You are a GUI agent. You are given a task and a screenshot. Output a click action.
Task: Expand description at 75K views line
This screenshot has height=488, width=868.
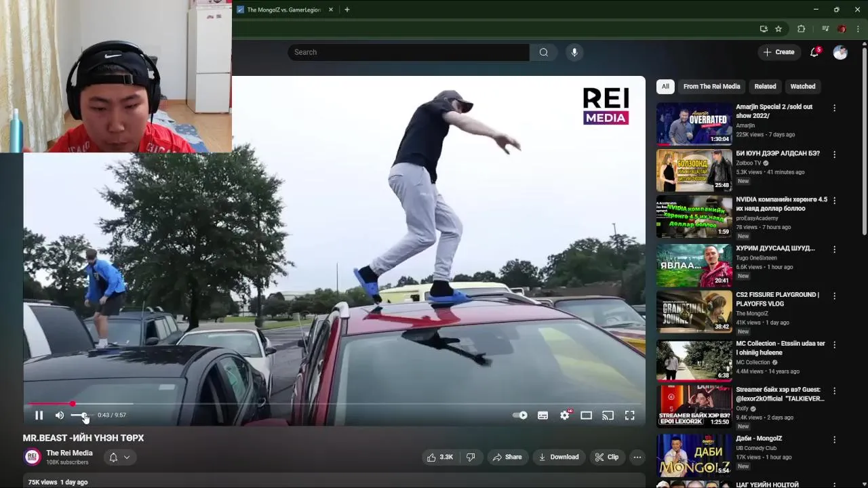pyautogui.click(x=336, y=482)
